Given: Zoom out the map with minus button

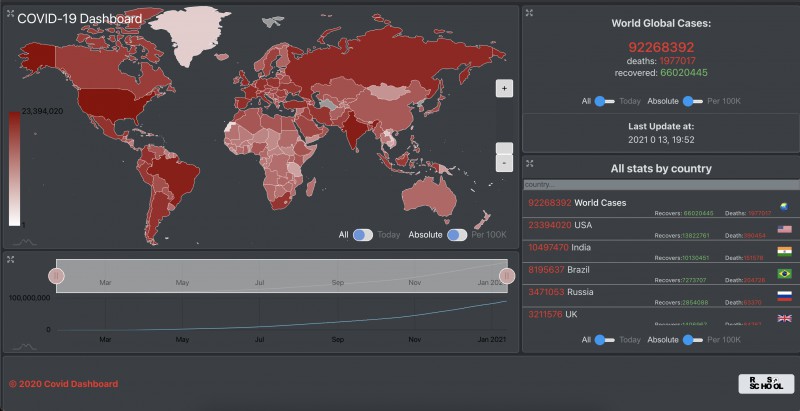Looking at the screenshot, I should [x=504, y=164].
